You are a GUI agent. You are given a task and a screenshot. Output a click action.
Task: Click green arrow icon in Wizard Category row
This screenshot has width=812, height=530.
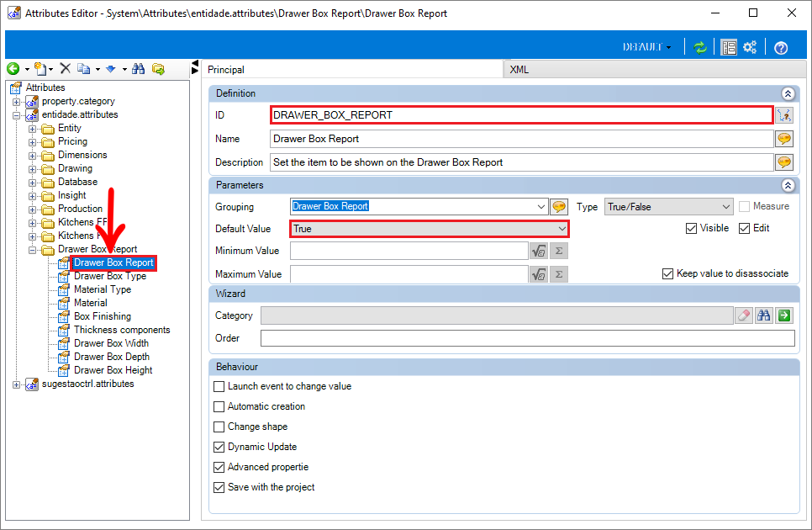pos(784,315)
